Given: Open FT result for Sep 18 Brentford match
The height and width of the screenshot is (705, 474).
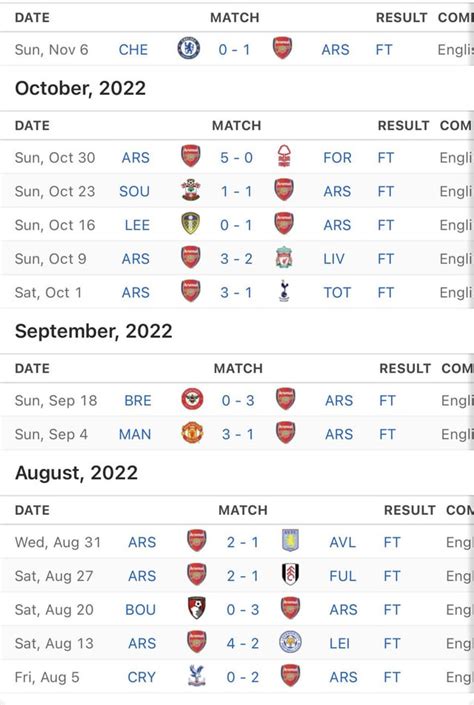Looking at the screenshot, I should pos(387,401).
